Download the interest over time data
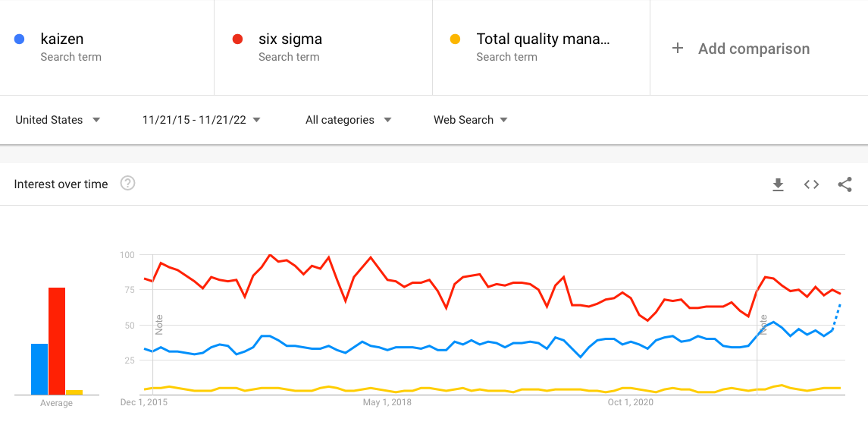Viewport: 868px width, 425px height. coord(778,184)
